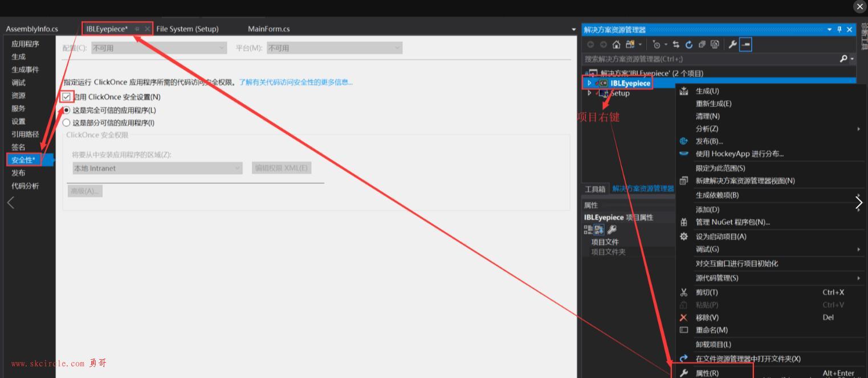Expand the IBLEyepiece project node
This screenshot has height=378, width=868.
coord(589,83)
